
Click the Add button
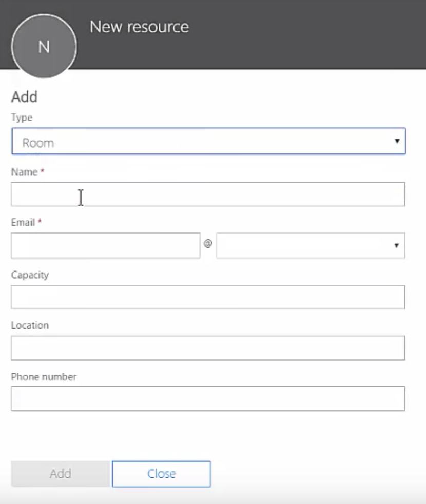coord(61,475)
